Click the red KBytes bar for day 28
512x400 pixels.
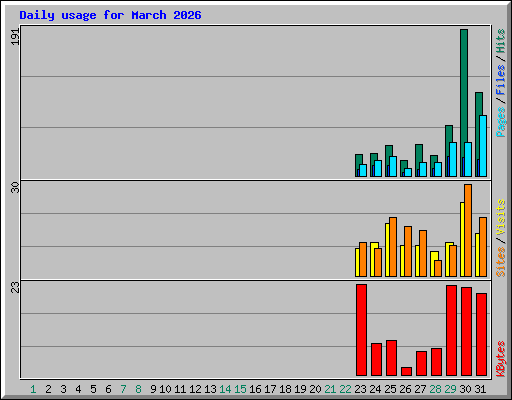click(x=436, y=362)
